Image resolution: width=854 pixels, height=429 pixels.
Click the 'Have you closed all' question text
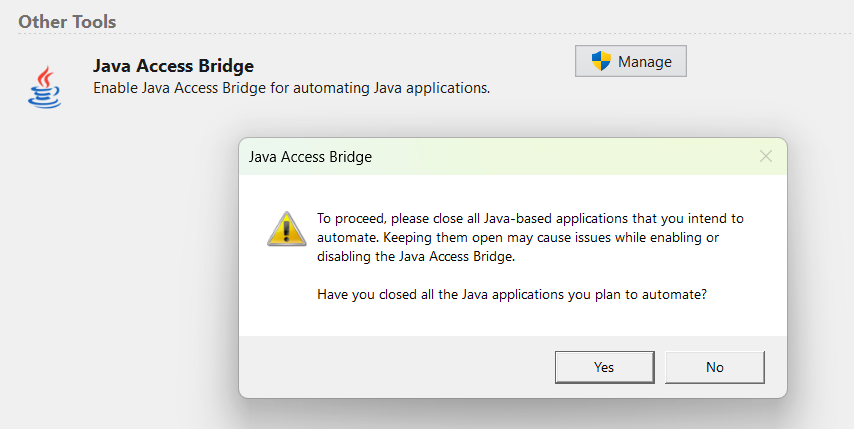click(512, 295)
